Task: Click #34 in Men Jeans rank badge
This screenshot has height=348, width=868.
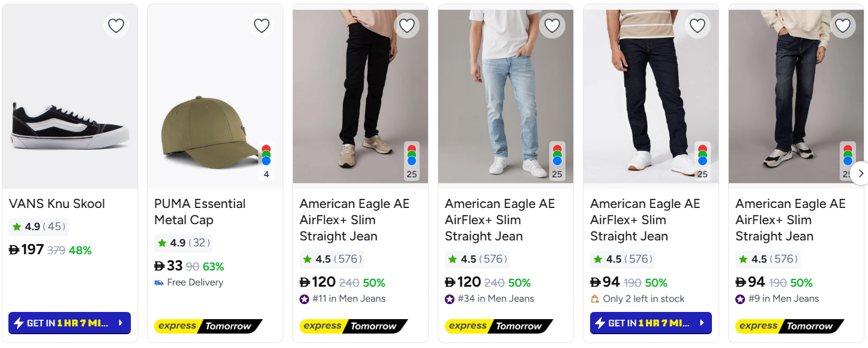Action: click(x=489, y=299)
